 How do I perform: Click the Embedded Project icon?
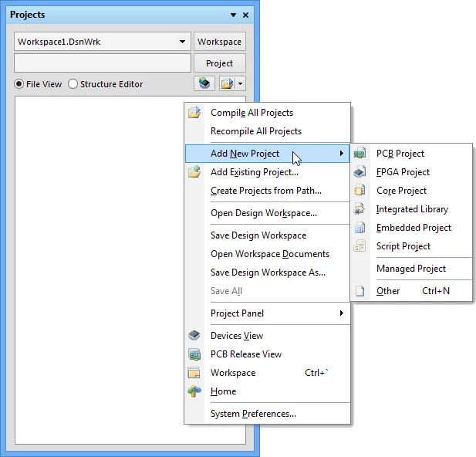pos(360,228)
